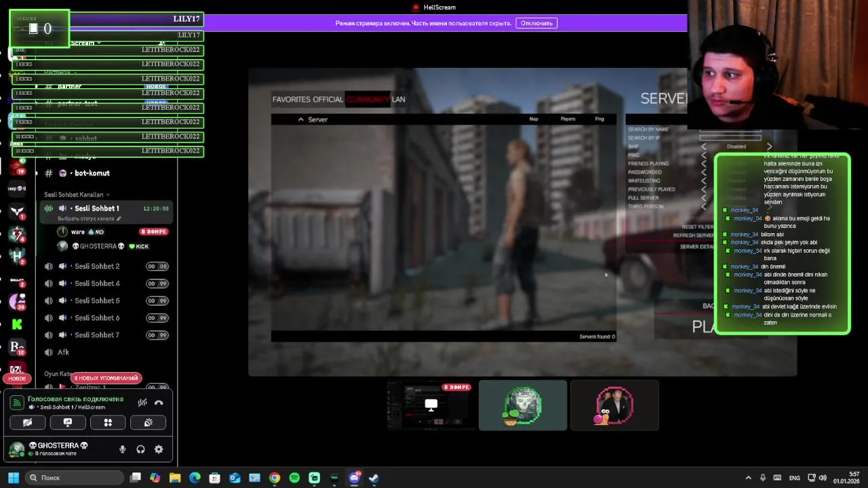868x488 pixels.
Task: Sort server list by Ping column
Action: pos(599,119)
